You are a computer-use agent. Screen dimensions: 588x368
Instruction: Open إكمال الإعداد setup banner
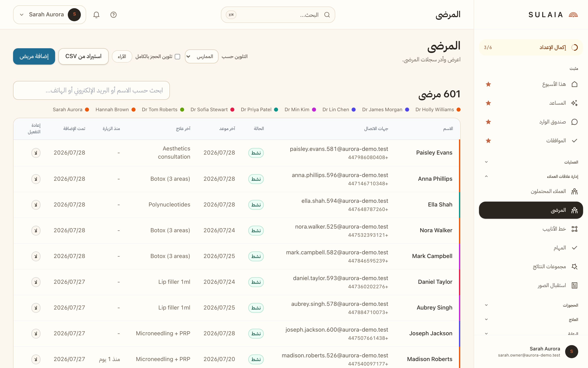[531, 47]
